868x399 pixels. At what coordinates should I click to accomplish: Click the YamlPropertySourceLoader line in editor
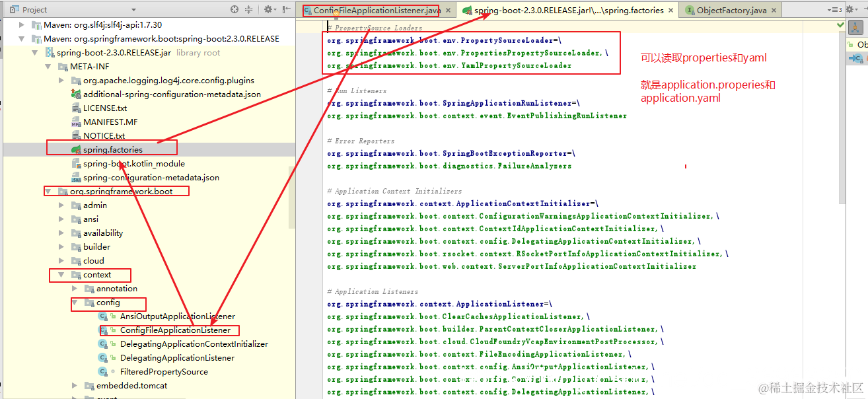point(449,65)
